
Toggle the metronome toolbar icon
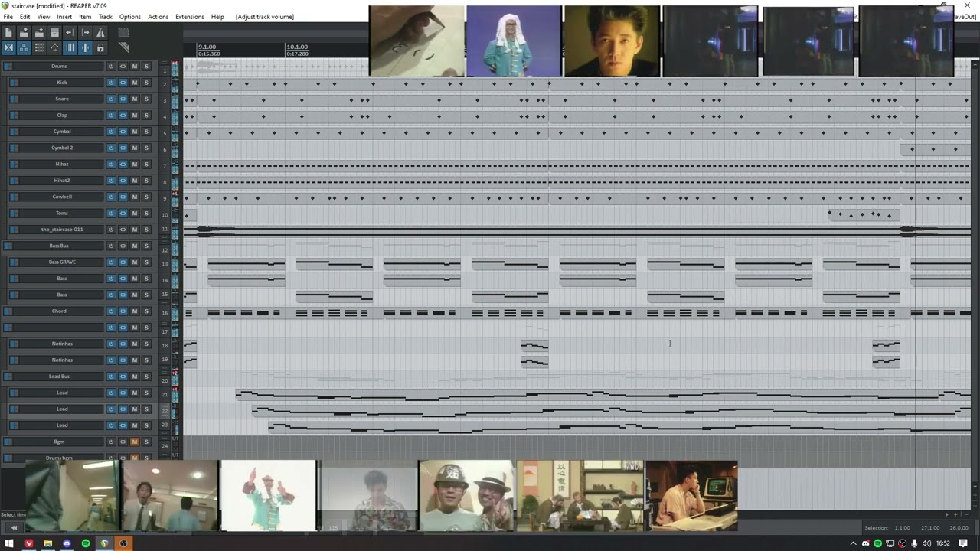[x=100, y=32]
